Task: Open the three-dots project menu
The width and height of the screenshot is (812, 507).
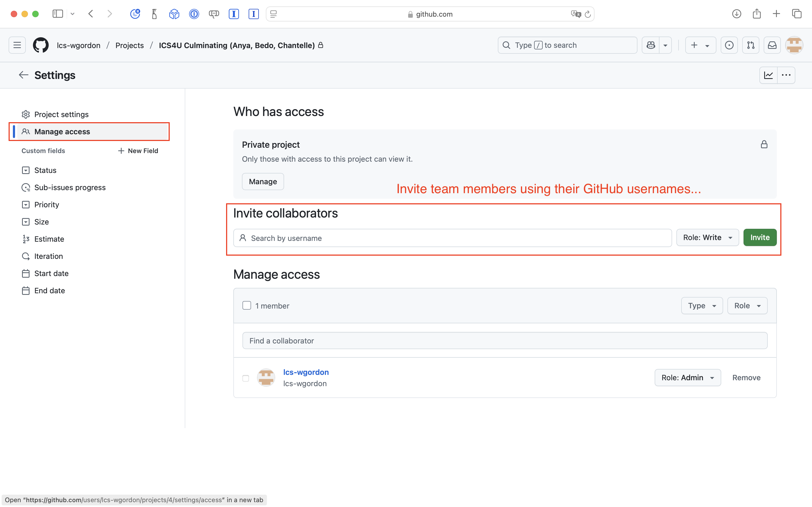Action: pyautogui.click(x=786, y=75)
